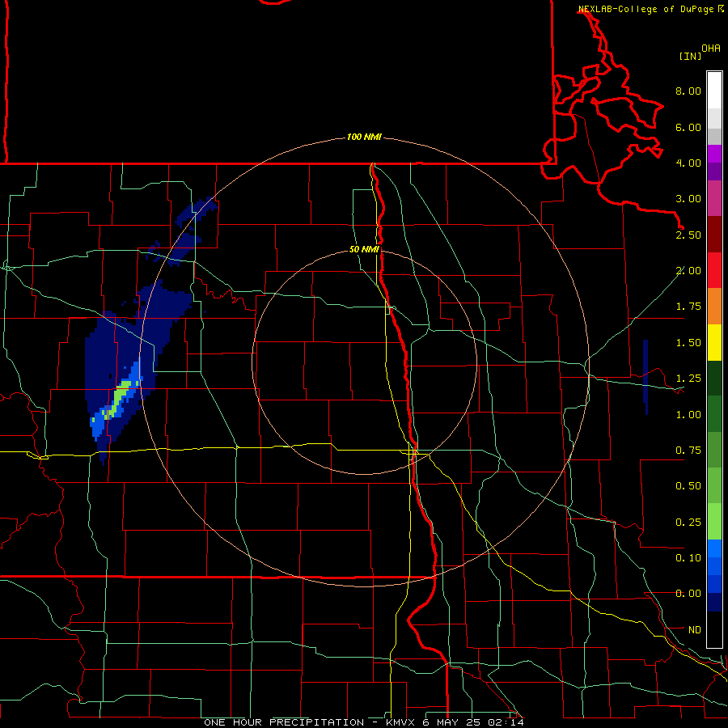The height and width of the screenshot is (728, 728).
Task: Click the 0.25 legend value
Action: point(688,523)
